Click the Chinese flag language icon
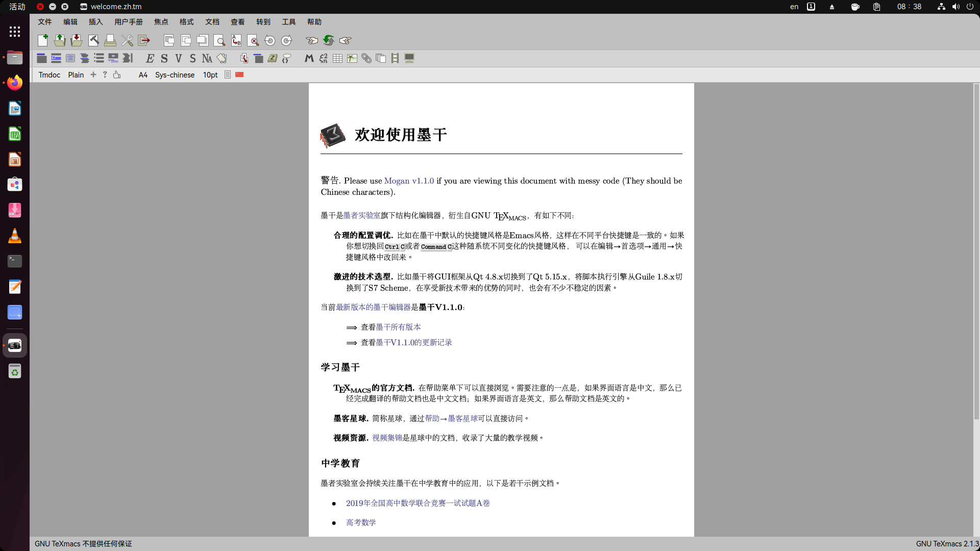This screenshot has width=980, height=551. pyautogui.click(x=239, y=74)
